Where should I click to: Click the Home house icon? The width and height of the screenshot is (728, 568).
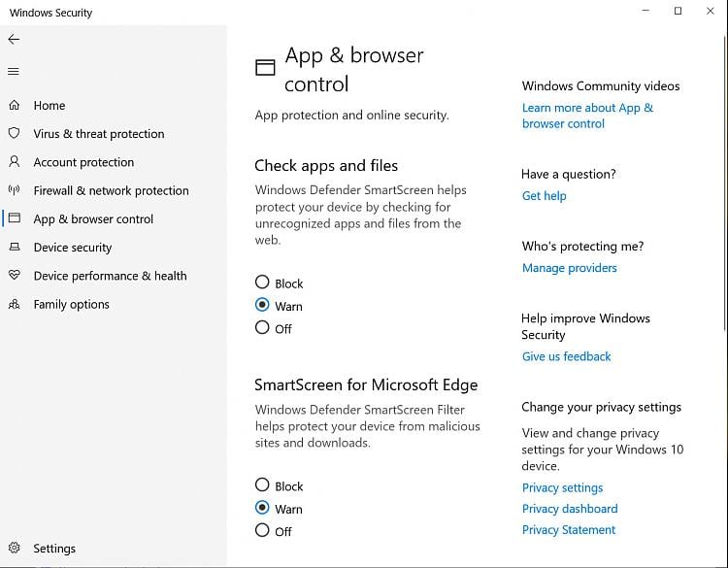pyautogui.click(x=15, y=105)
